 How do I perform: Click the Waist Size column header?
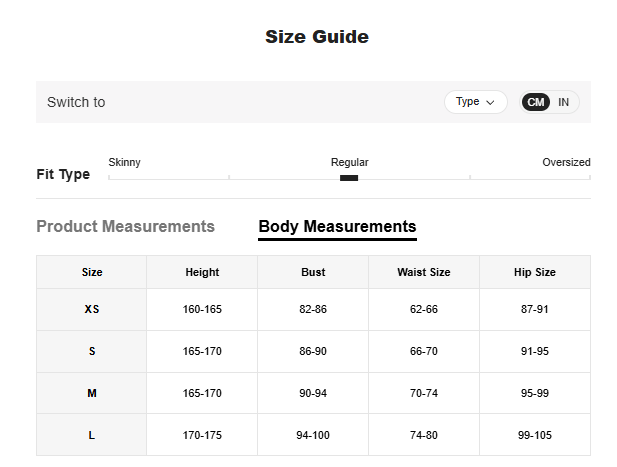(x=424, y=272)
